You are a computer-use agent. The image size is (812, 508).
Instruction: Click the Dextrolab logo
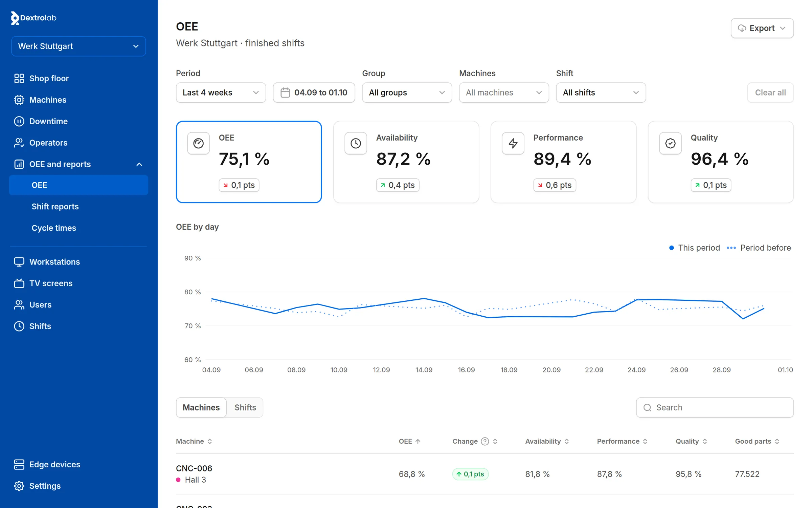point(34,18)
